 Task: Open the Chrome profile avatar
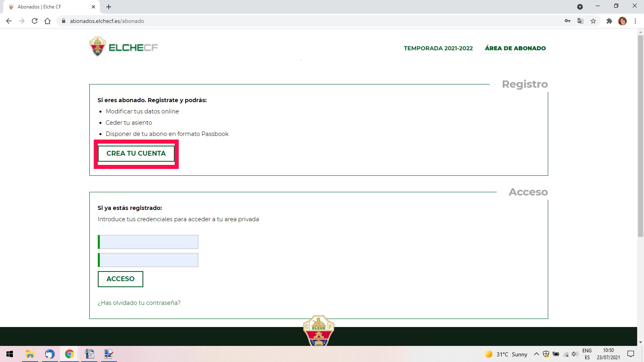(x=623, y=21)
